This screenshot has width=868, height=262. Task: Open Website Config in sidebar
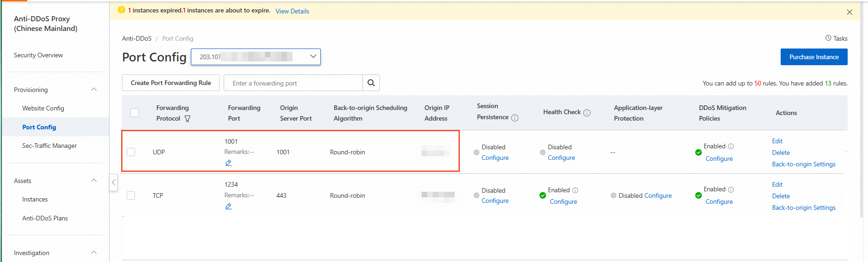point(43,108)
